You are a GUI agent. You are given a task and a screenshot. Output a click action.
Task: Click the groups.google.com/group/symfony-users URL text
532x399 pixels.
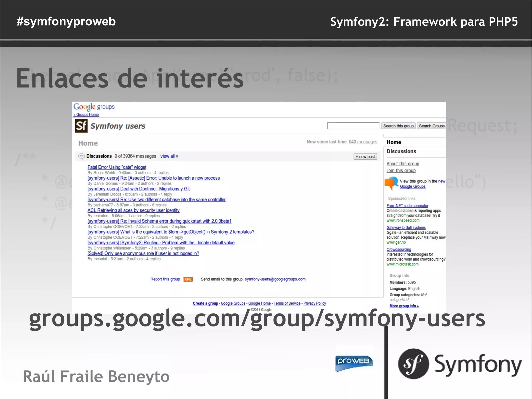[x=257, y=319]
